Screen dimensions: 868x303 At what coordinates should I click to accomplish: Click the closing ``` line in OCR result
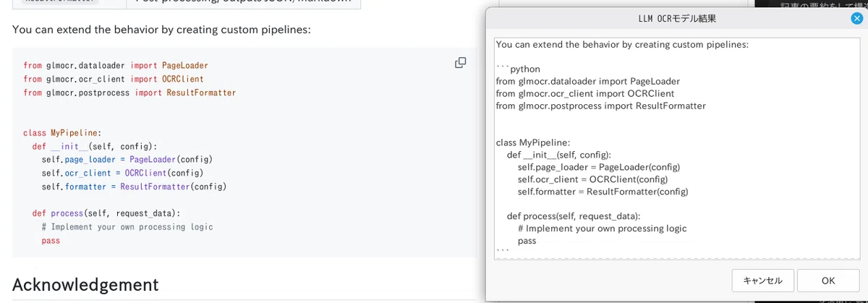[x=503, y=251]
